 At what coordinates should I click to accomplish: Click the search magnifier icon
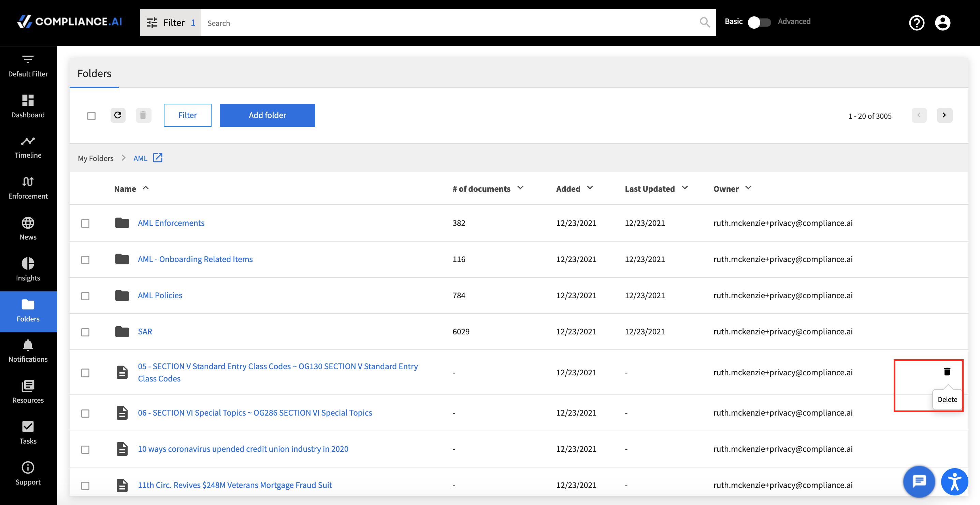pos(705,23)
